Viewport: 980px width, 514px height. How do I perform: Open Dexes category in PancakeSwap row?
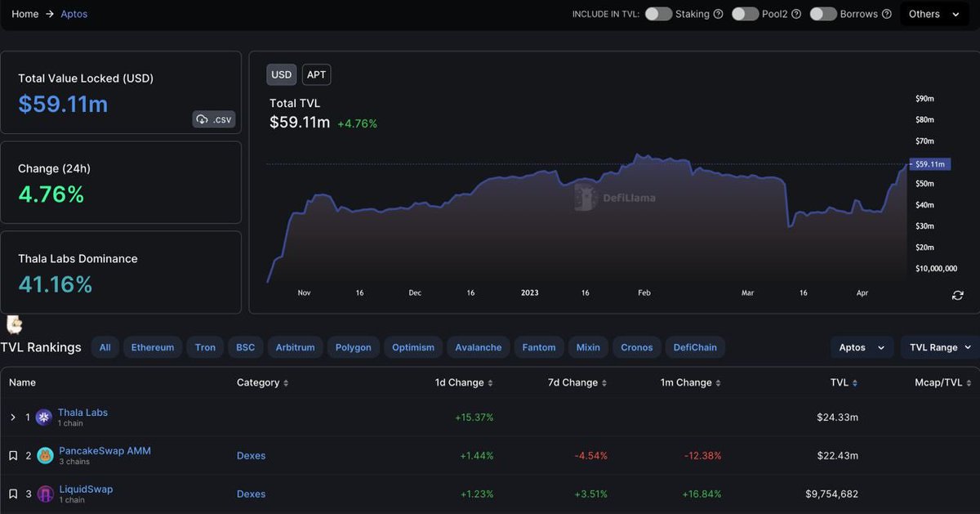(251, 455)
